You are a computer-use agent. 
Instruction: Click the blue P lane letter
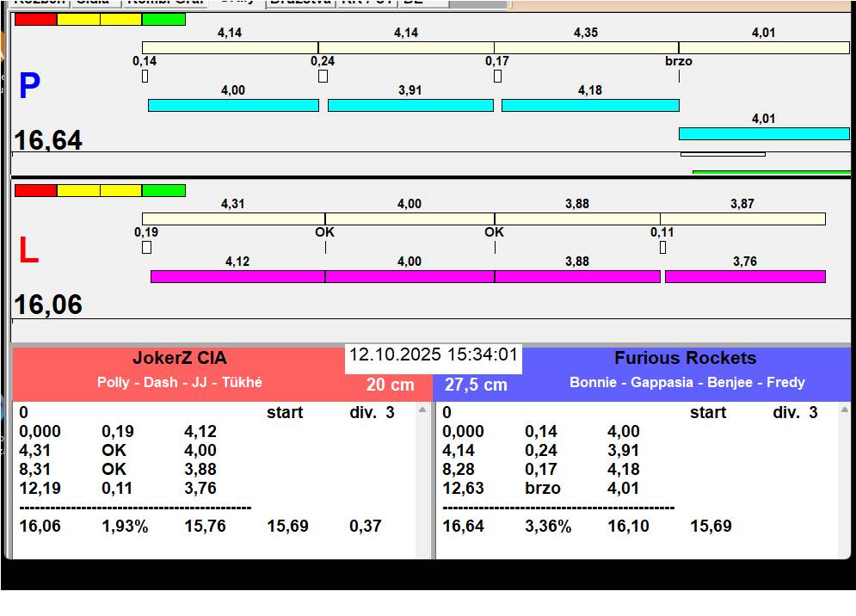[x=29, y=86]
